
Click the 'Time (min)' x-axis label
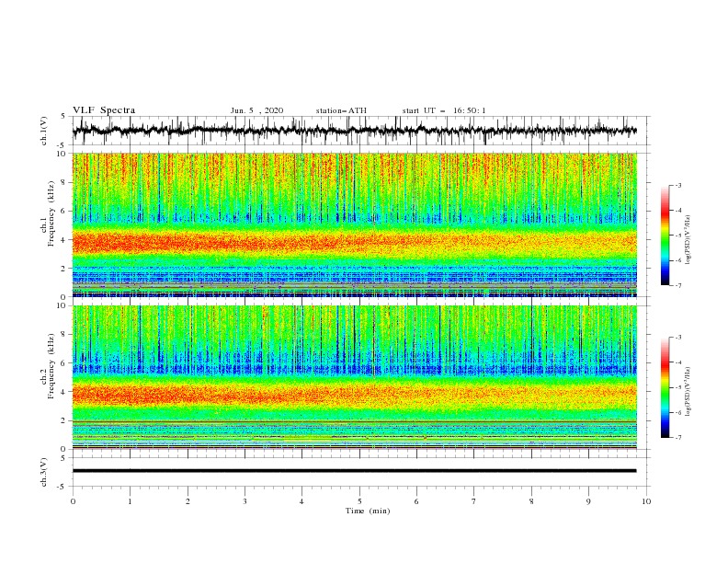[x=368, y=511]
